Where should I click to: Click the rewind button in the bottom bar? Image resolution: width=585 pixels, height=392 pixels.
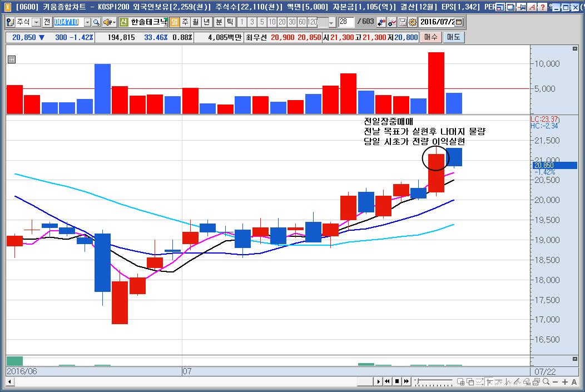click(387, 381)
